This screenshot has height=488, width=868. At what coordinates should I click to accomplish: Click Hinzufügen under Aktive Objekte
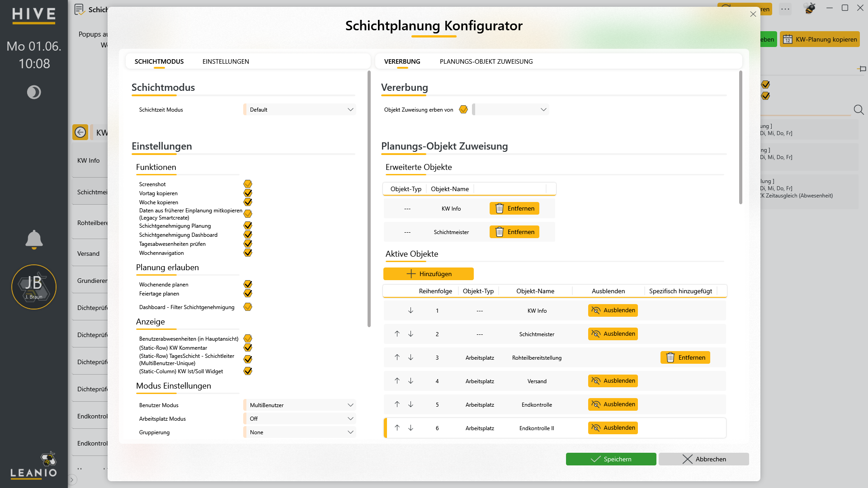point(429,274)
